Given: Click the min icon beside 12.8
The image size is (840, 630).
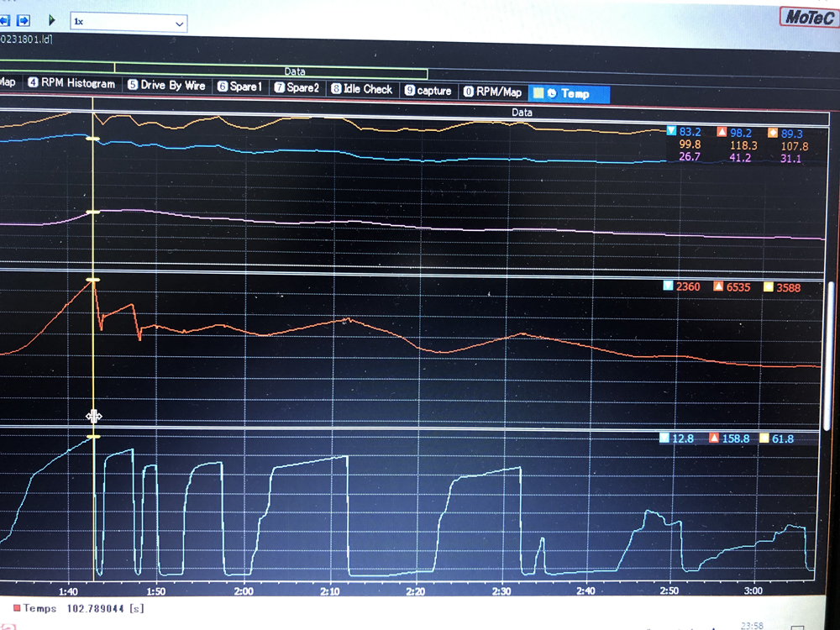Looking at the screenshot, I should 664,438.
